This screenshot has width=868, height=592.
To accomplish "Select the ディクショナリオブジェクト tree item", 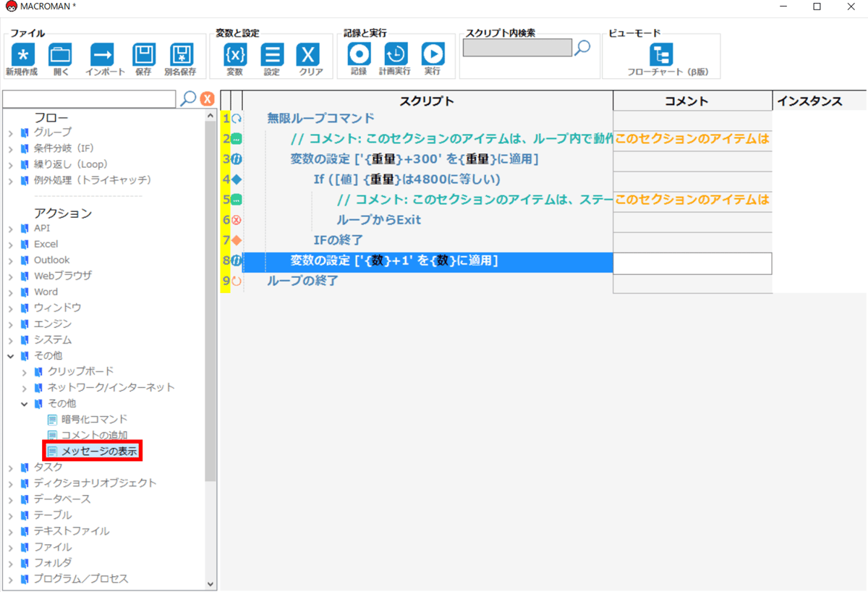I will (95, 483).
